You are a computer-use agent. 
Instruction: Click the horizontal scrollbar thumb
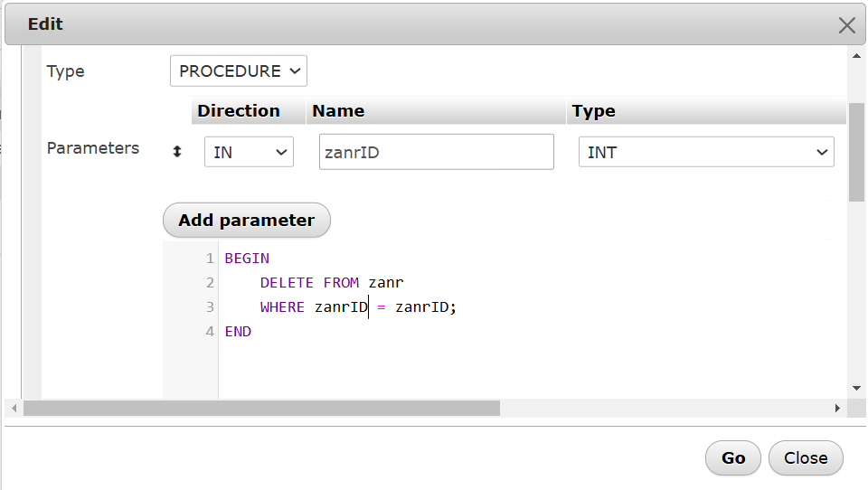[262, 409]
